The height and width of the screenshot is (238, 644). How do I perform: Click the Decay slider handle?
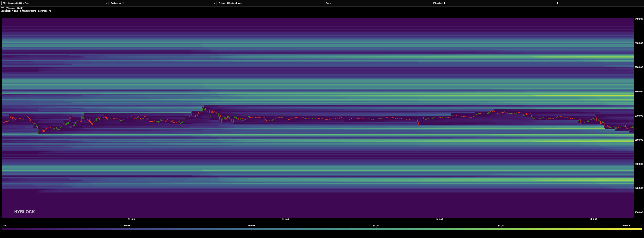[x=433, y=3]
